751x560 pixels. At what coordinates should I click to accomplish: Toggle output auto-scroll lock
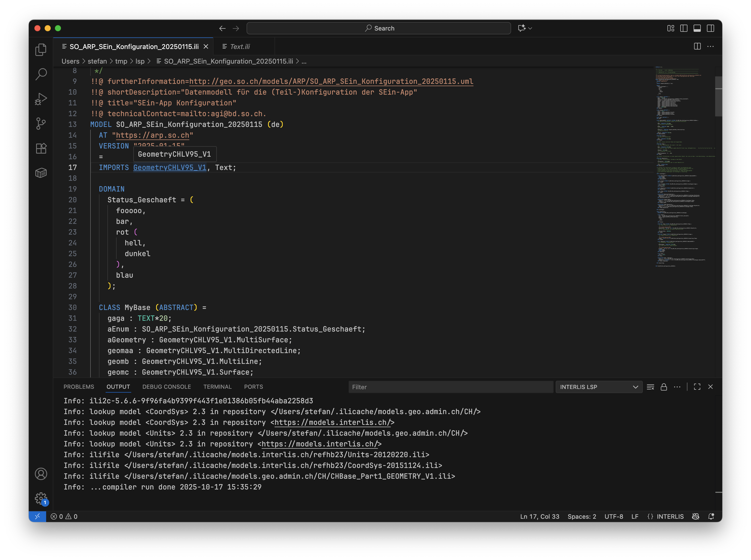664,387
